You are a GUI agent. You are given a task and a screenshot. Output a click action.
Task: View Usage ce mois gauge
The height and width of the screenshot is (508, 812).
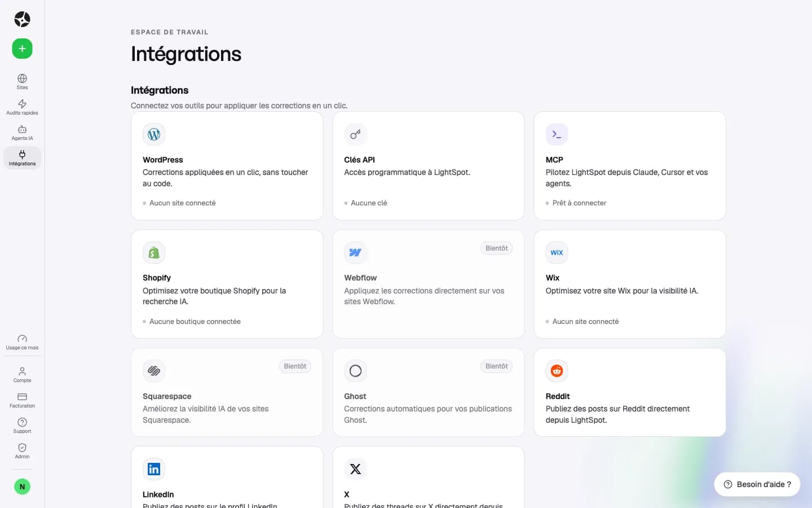tap(22, 342)
